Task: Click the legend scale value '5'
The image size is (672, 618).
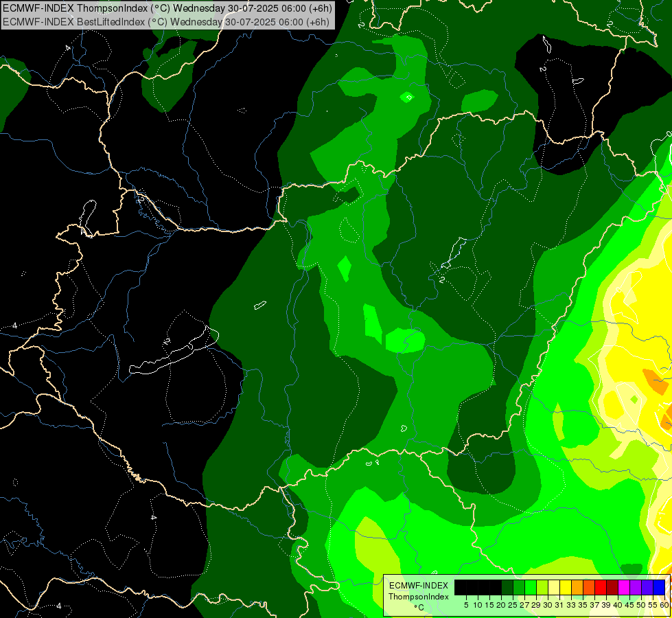Action: [466, 605]
